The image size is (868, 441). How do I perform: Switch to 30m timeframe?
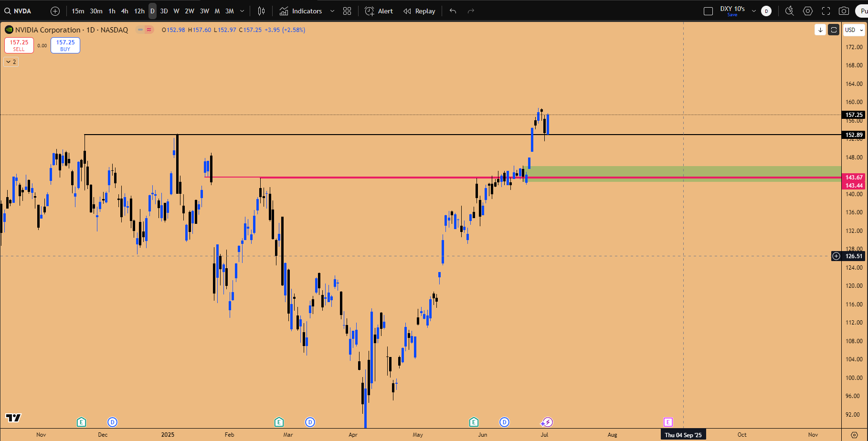(96, 11)
